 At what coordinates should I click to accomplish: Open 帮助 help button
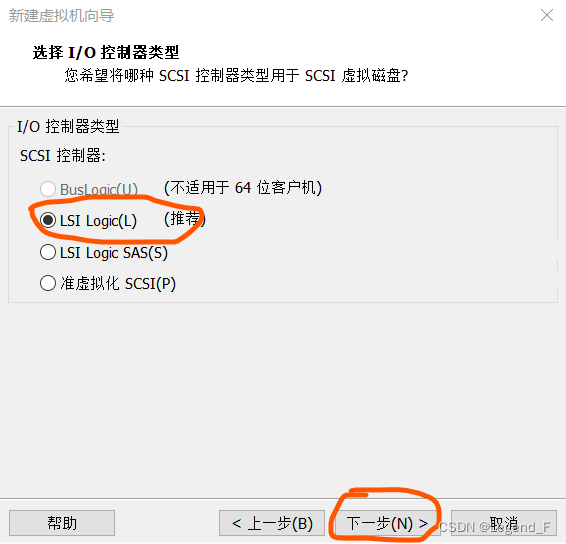62,523
